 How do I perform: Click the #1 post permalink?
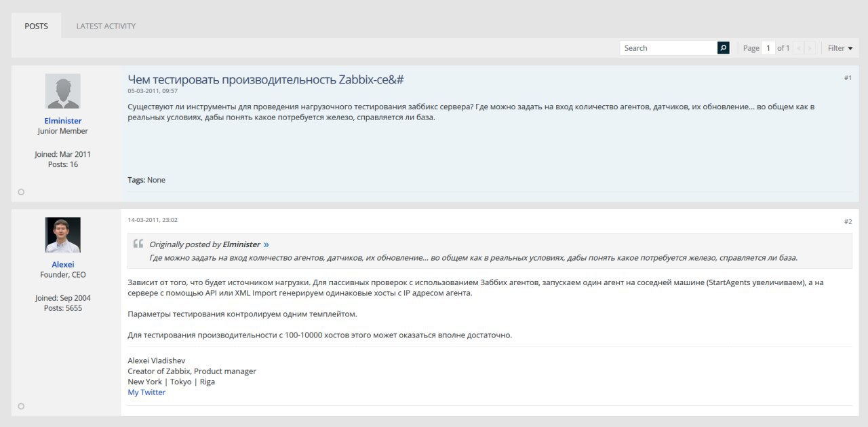tap(848, 78)
